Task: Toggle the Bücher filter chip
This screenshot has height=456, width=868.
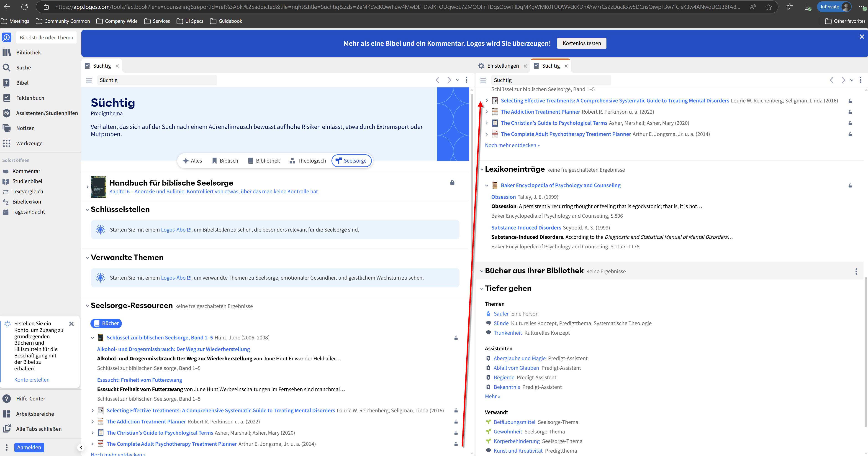Action: click(106, 323)
